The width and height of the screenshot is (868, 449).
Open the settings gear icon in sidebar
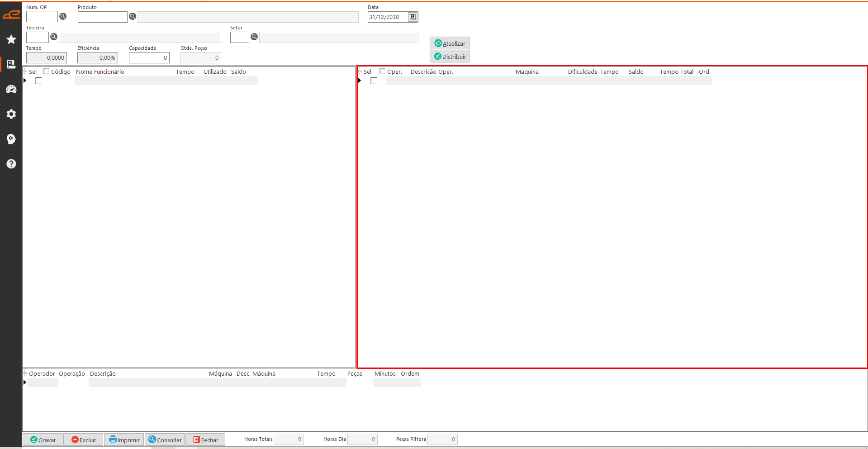pyautogui.click(x=11, y=114)
